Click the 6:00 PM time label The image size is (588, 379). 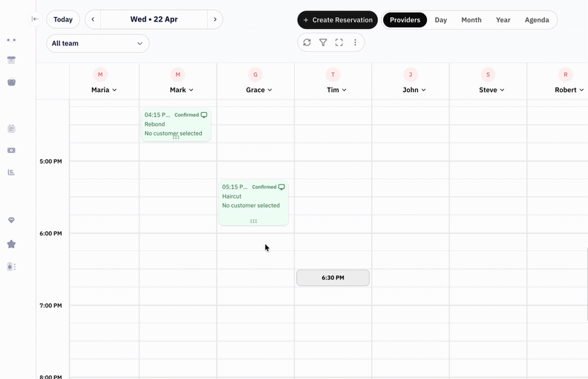pos(50,233)
